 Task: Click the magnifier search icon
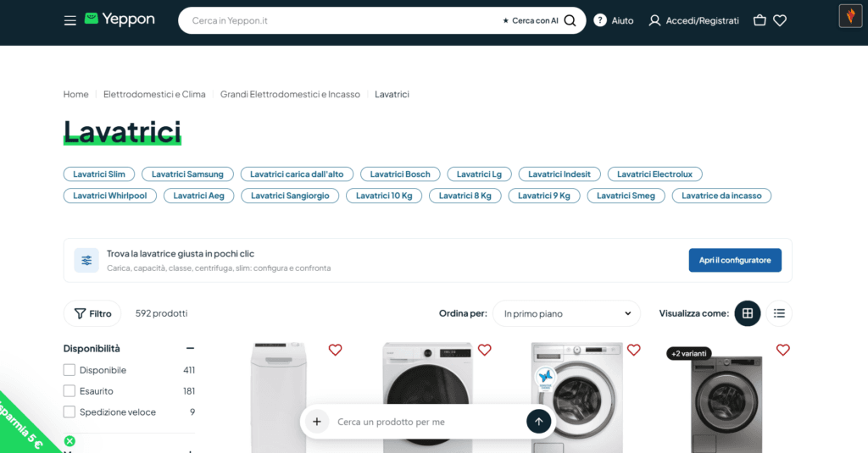570,20
